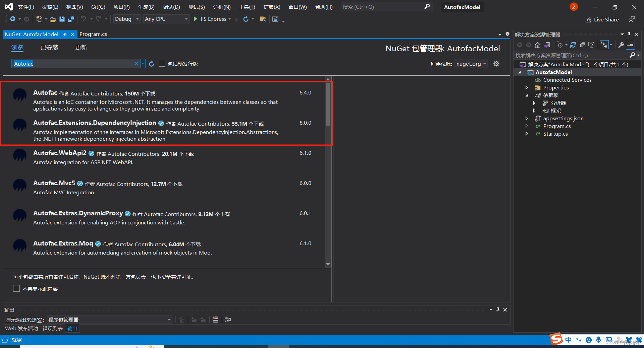Click the navigate backward arrow in main toolbar
Image resolution: width=644 pixels, height=348 pixels.
(13, 19)
